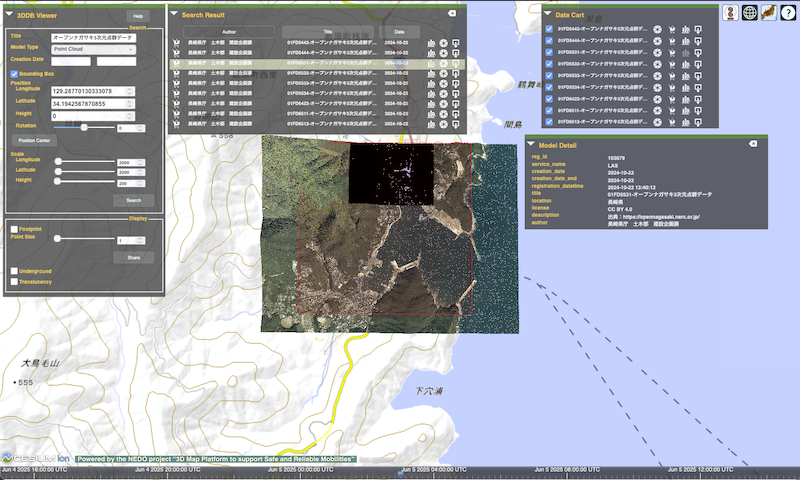This screenshot has width=800, height=480.
Task: Click cart icon for 01FD6512 in Data Cart
Action: click(671, 122)
